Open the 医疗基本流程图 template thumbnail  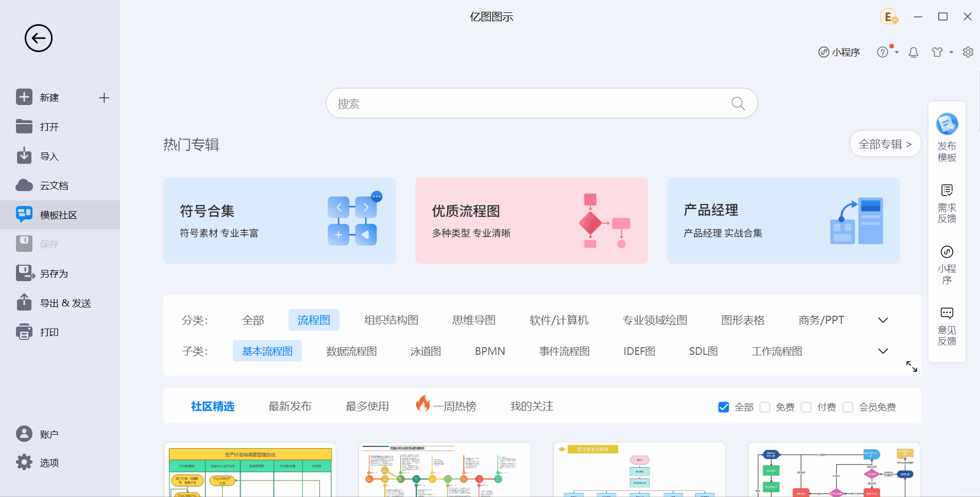(x=639, y=470)
